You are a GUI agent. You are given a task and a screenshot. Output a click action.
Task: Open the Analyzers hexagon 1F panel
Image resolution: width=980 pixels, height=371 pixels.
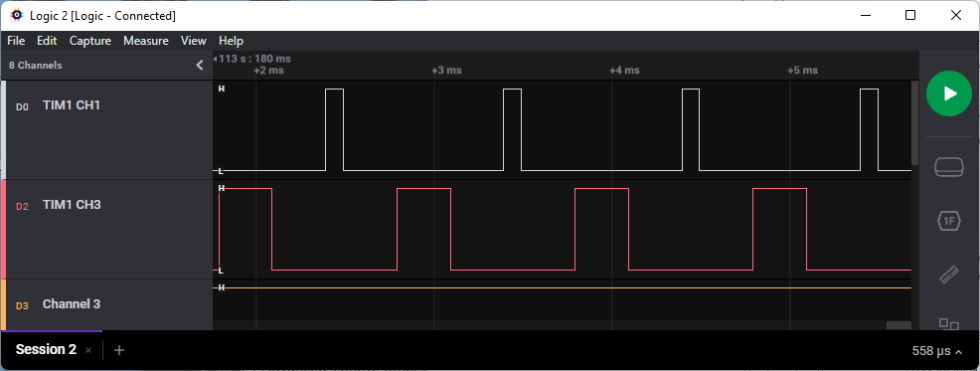949,220
